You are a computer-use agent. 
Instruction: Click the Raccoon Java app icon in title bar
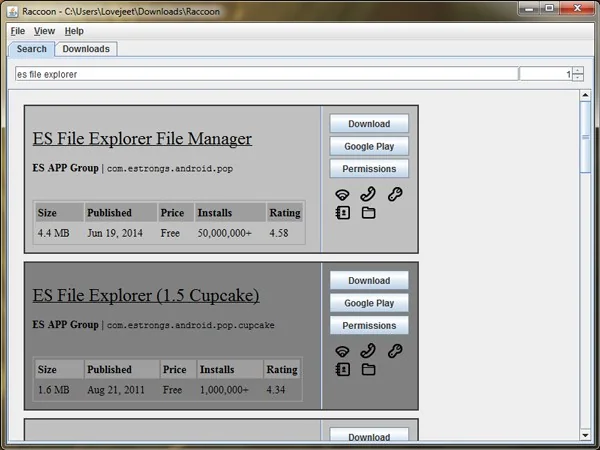point(12,11)
